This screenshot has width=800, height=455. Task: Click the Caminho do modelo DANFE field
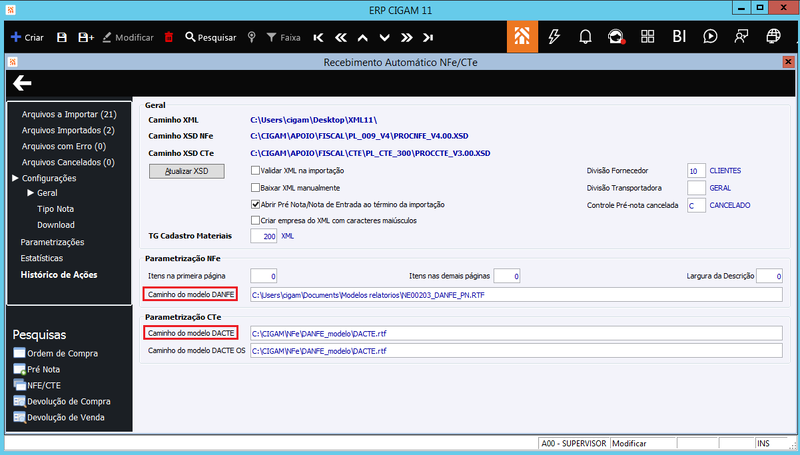(x=516, y=295)
